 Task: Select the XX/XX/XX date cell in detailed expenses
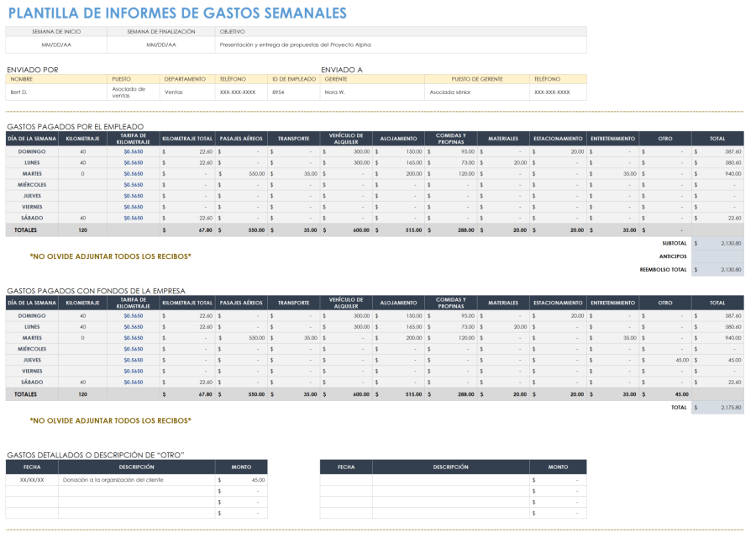[x=34, y=481]
